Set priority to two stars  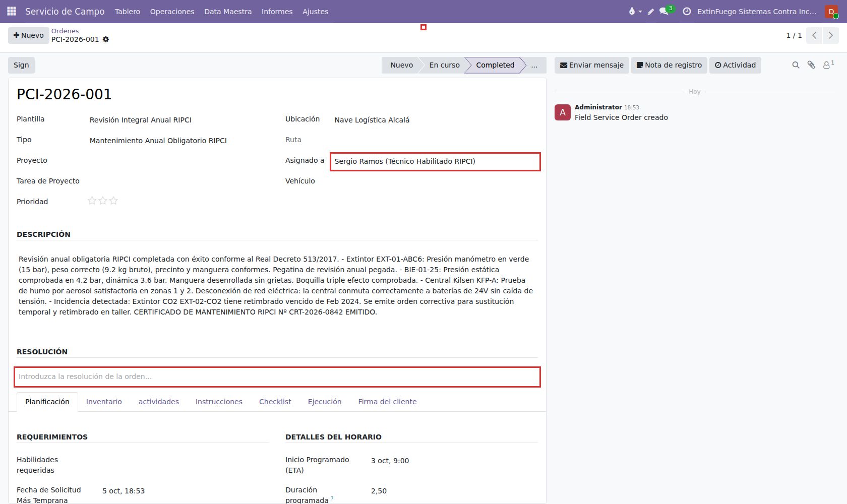103,201
